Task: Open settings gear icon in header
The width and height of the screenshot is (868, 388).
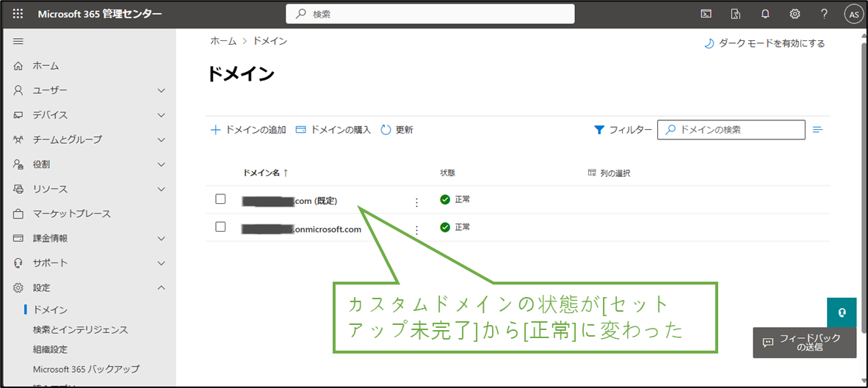Action: click(x=795, y=15)
